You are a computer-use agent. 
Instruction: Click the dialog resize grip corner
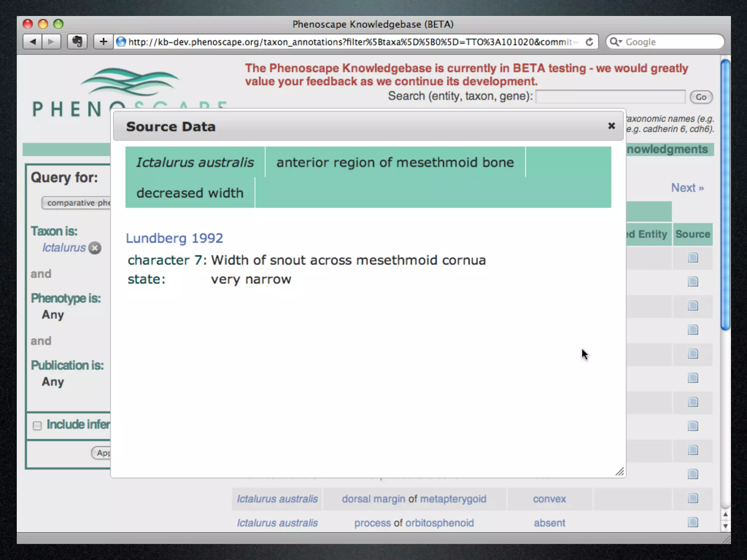pos(620,472)
